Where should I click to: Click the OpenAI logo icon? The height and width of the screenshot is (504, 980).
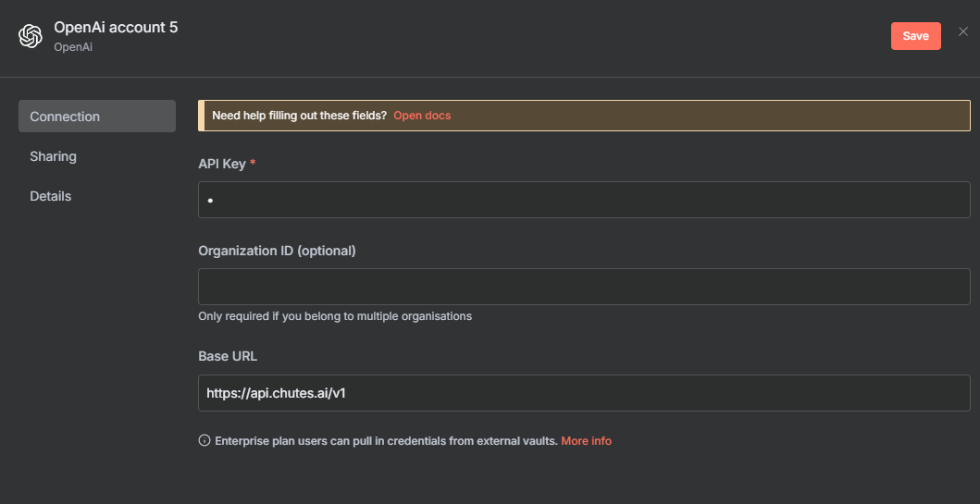(31, 36)
